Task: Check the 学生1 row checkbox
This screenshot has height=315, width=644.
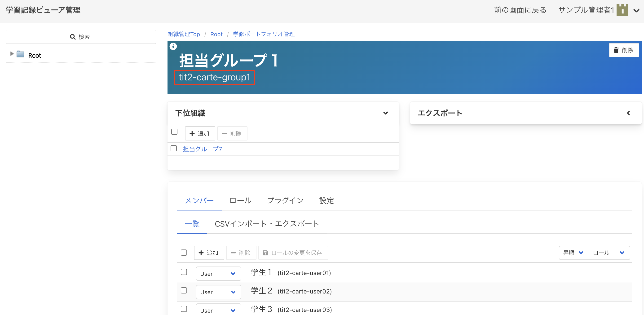Action: point(184,272)
